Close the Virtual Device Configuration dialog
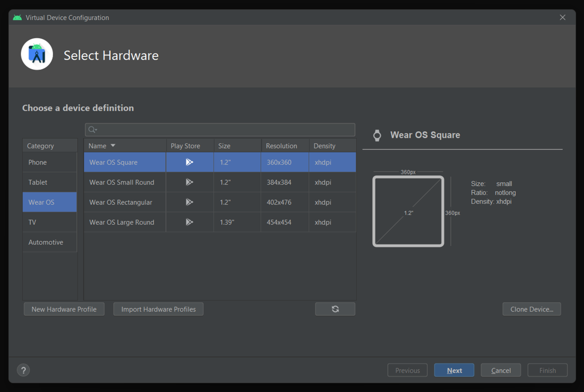Image resolution: width=584 pixels, height=392 pixels. (x=562, y=18)
